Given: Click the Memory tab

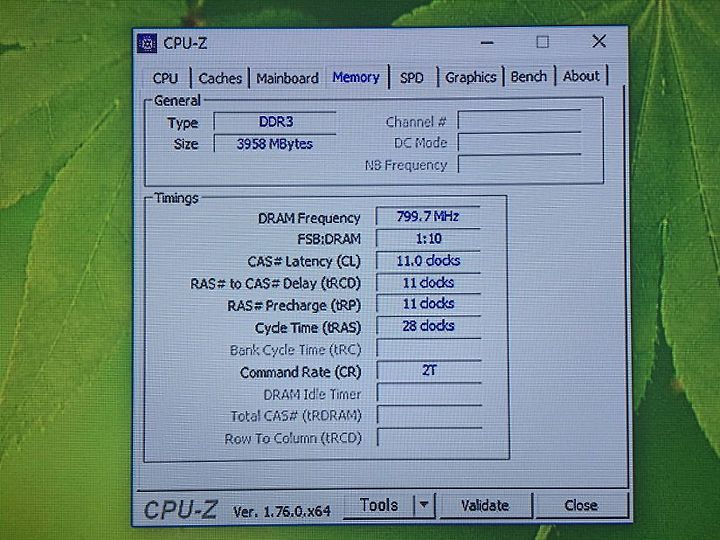Looking at the screenshot, I should click(x=356, y=77).
